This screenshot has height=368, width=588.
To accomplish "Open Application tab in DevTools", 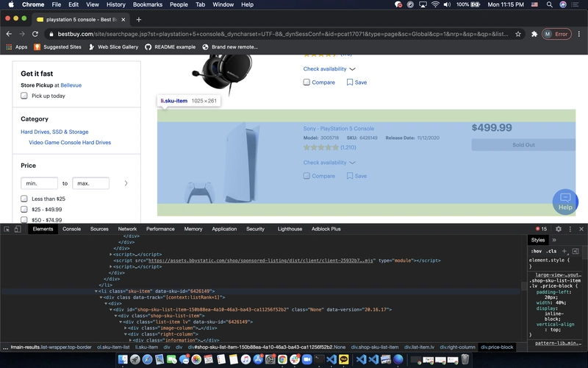I will (224, 229).
